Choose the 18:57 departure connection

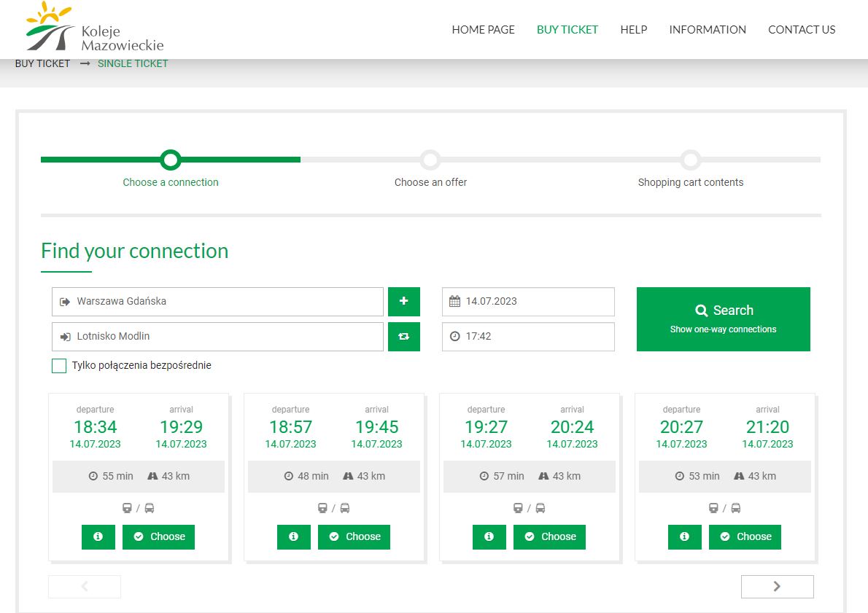point(354,536)
